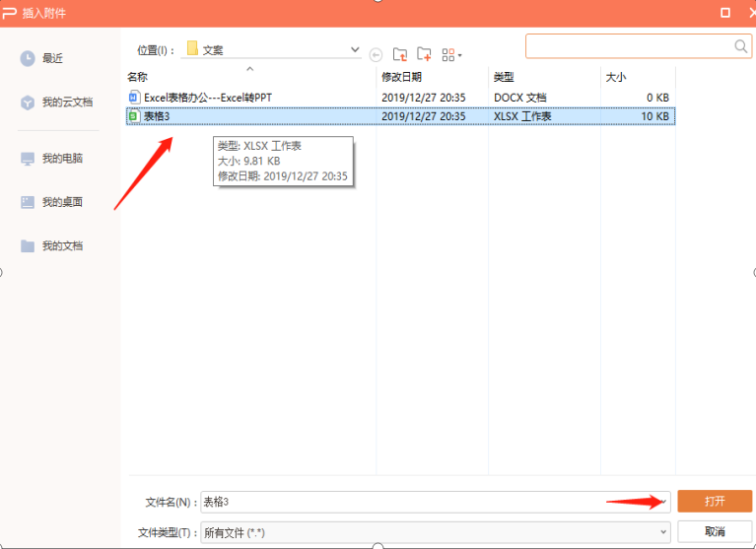Viewport: 756px width, 549px height.
Task: Click the 10 KB size cell
Action: 654,116
